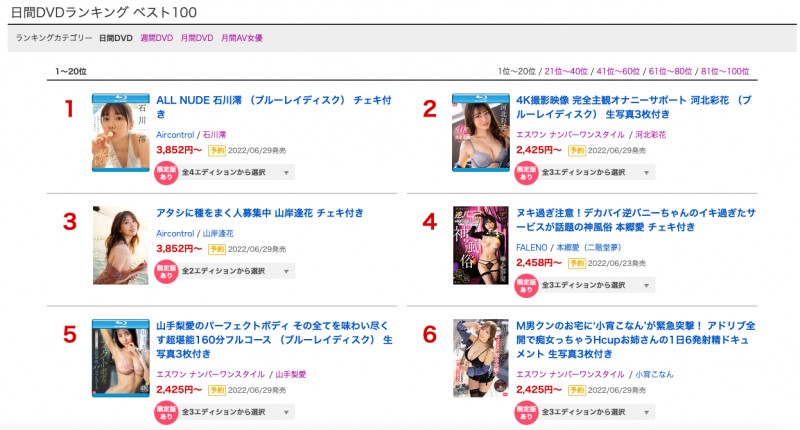Open the 全4エディションから選択 dropdown
The height and width of the screenshot is (430, 800).
point(236,172)
